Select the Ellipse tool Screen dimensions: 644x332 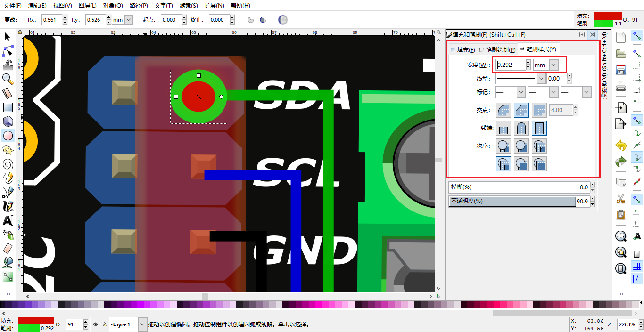8,136
